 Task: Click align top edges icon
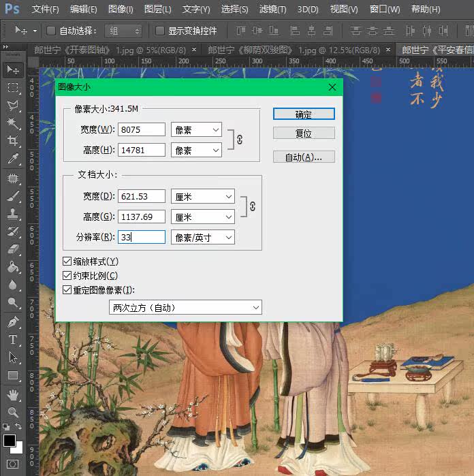[x=241, y=31]
